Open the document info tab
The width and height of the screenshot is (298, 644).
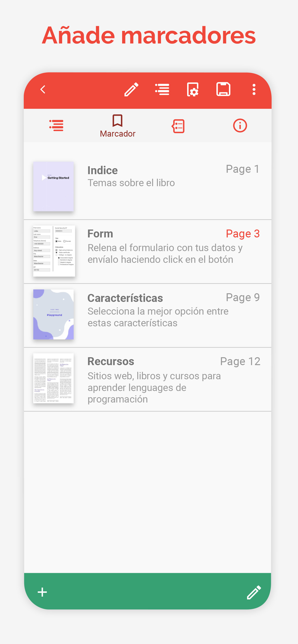click(x=240, y=126)
